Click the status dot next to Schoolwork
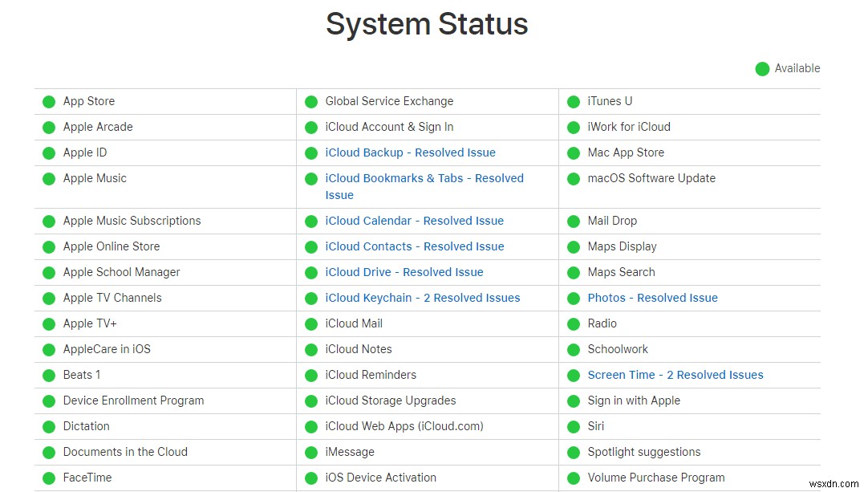This screenshot has width=868, height=492. [x=574, y=349]
